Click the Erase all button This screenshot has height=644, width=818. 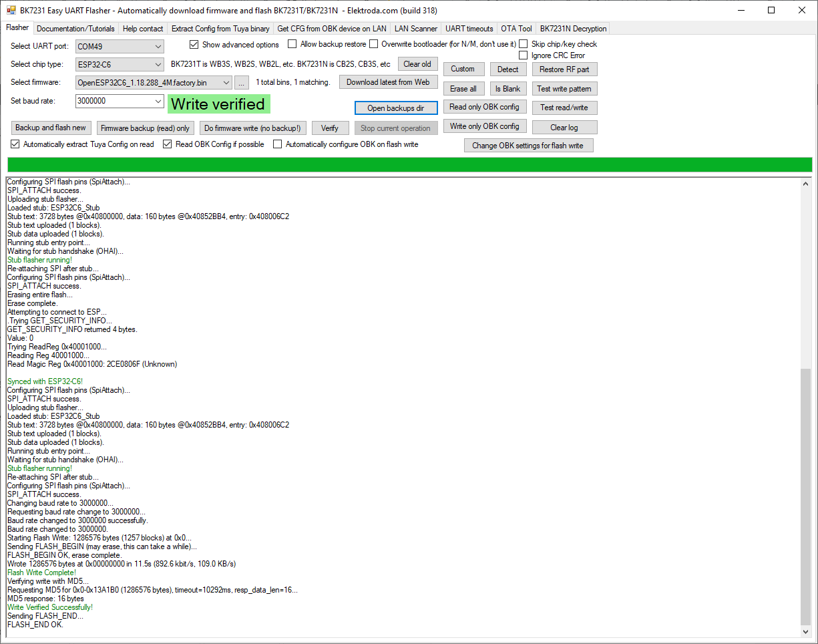[463, 89]
